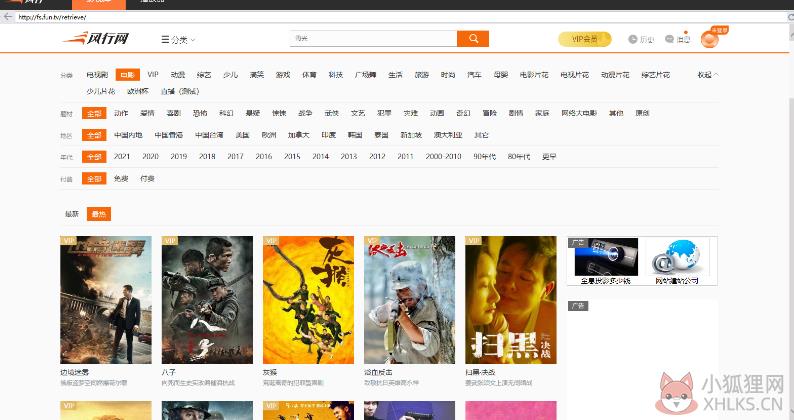Open the 浴血反击 movie poster
Image resolution: width=794 pixels, height=420 pixels.
(410, 300)
